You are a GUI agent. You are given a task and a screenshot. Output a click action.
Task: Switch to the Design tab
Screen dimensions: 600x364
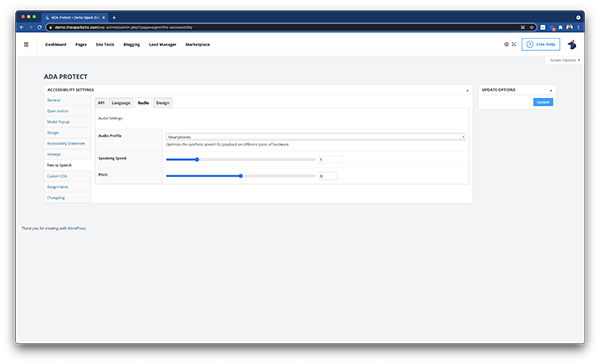(x=163, y=103)
